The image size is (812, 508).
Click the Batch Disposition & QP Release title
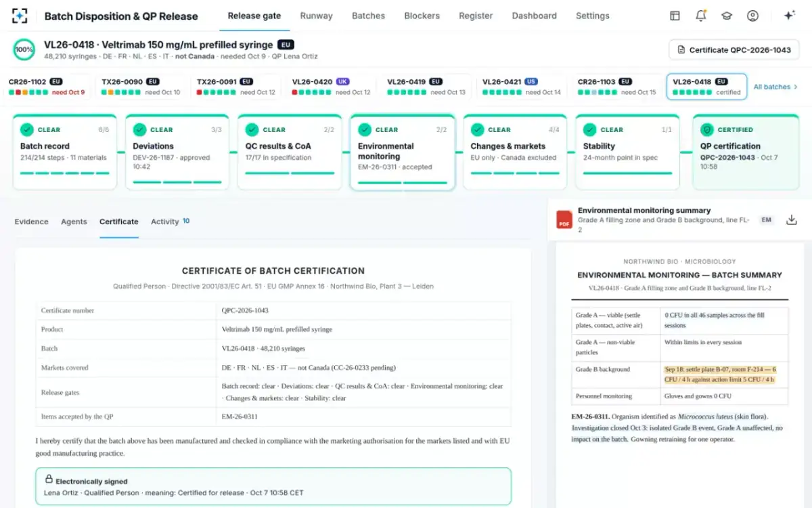[121, 16]
